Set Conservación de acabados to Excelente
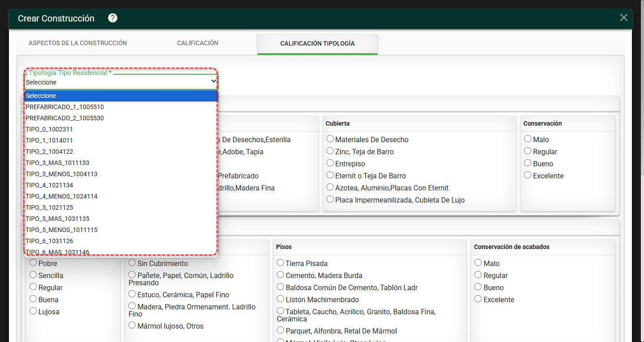 [478, 299]
